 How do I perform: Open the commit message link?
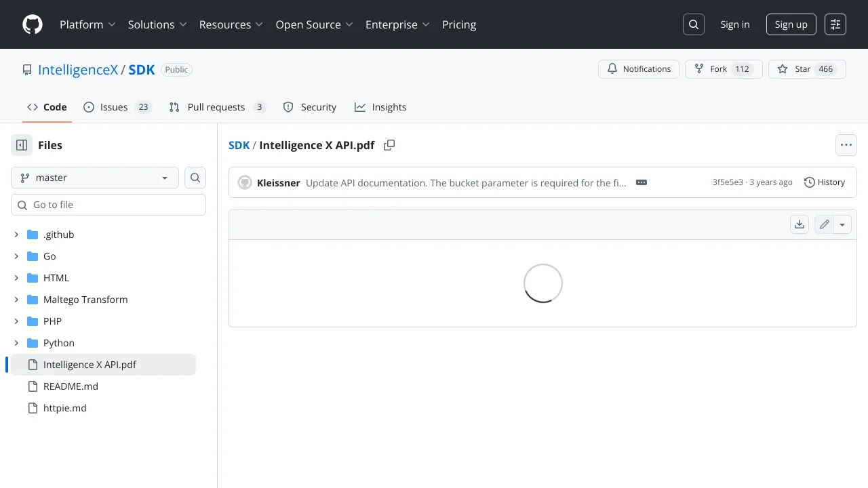pos(467,182)
